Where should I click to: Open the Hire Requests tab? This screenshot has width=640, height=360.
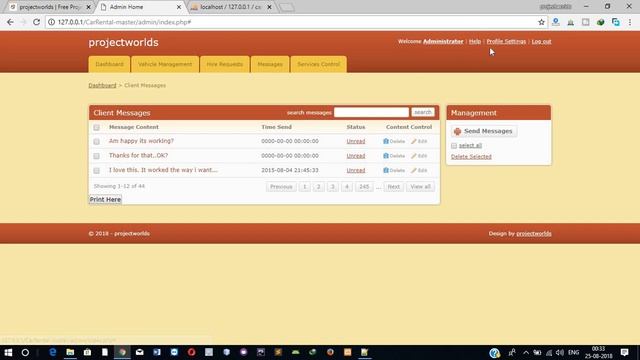(224, 64)
